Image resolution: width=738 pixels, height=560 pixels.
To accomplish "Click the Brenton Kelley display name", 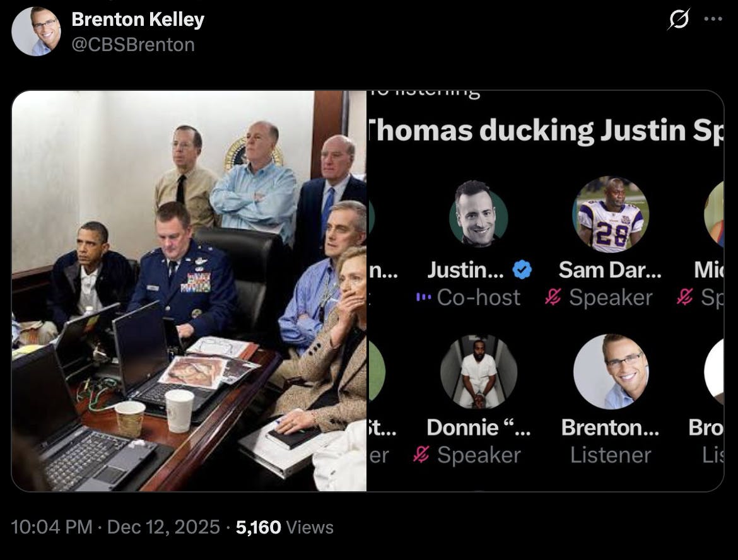I will coord(138,20).
